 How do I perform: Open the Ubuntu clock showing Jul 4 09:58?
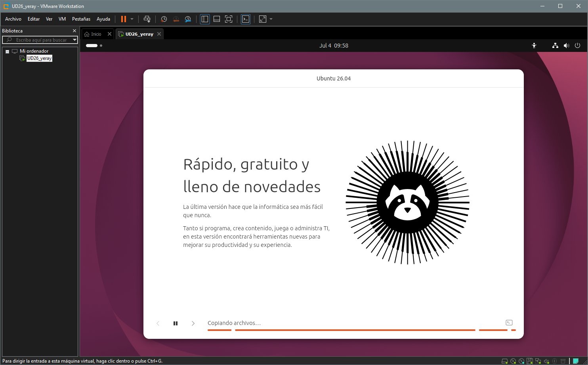(334, 46)
